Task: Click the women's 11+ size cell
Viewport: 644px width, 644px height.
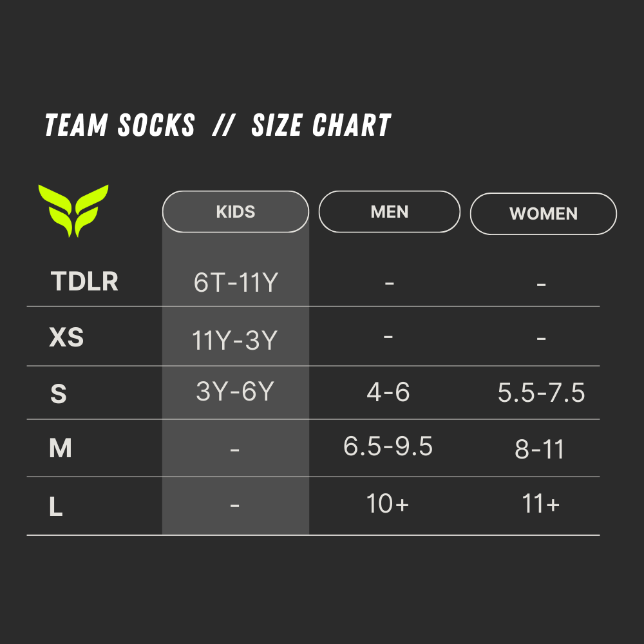Action: coord(541,504)
